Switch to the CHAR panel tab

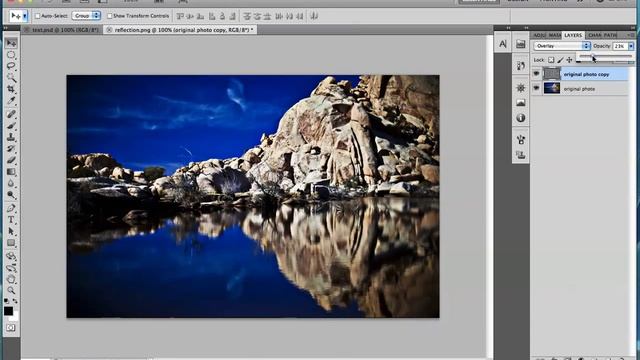(x=594, y=36)
